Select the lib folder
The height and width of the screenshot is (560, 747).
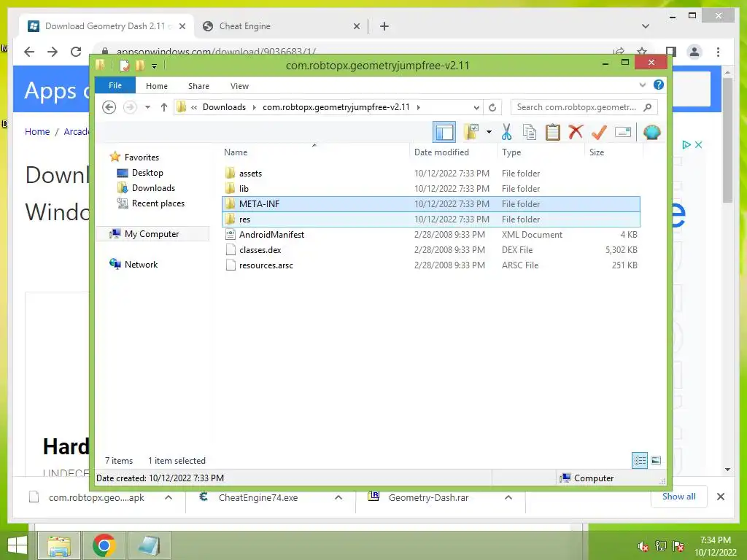pyautogui.click(x=430, y=189)
